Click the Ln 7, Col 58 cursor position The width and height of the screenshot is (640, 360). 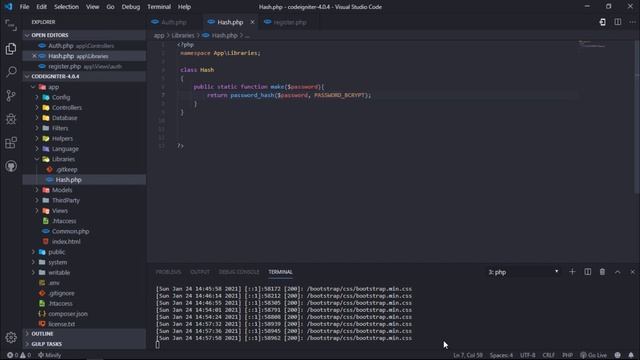click(468, 355)
